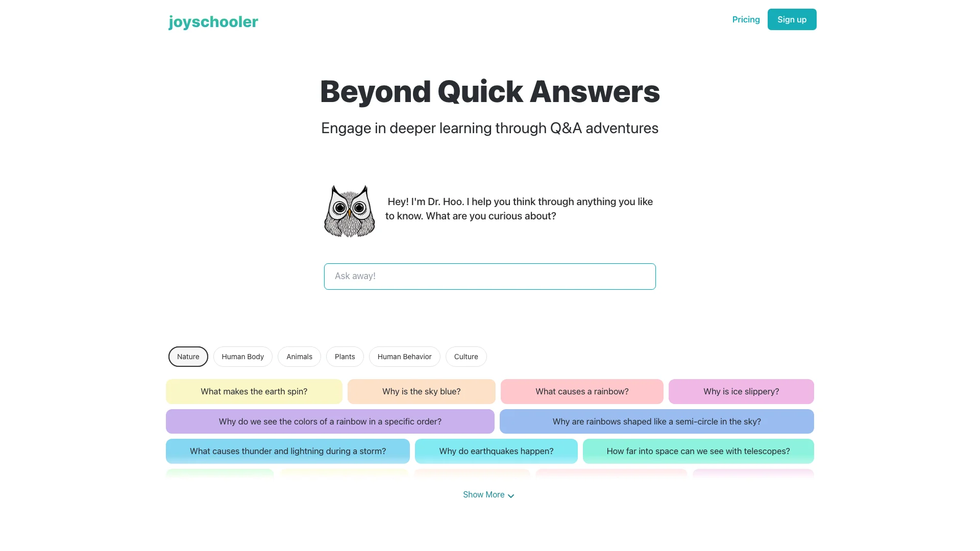
Task: Click Why is the sky blue question
Action: pyautogui.click(x=421, y=391)
